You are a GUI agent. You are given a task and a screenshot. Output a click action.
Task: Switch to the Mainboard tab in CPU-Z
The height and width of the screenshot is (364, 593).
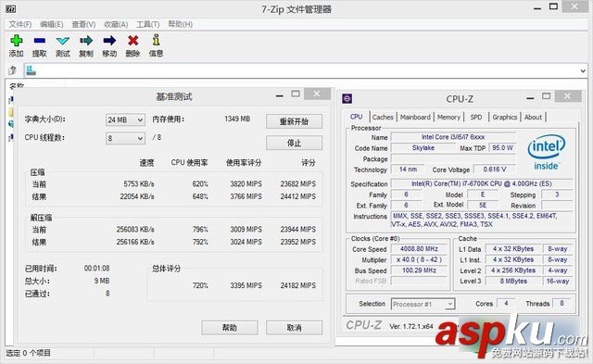coord(415,118)
